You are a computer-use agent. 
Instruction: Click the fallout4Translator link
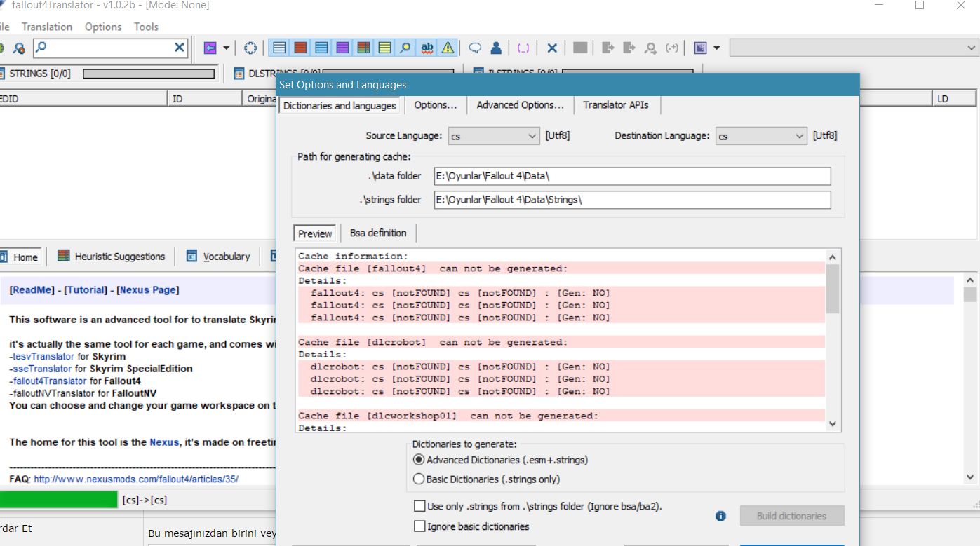click(x=50, y=381)
